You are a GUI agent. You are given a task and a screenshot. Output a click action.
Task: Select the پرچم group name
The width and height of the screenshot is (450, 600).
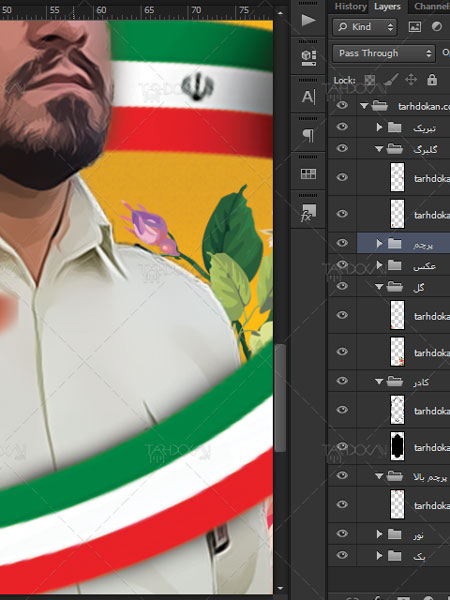423,244
